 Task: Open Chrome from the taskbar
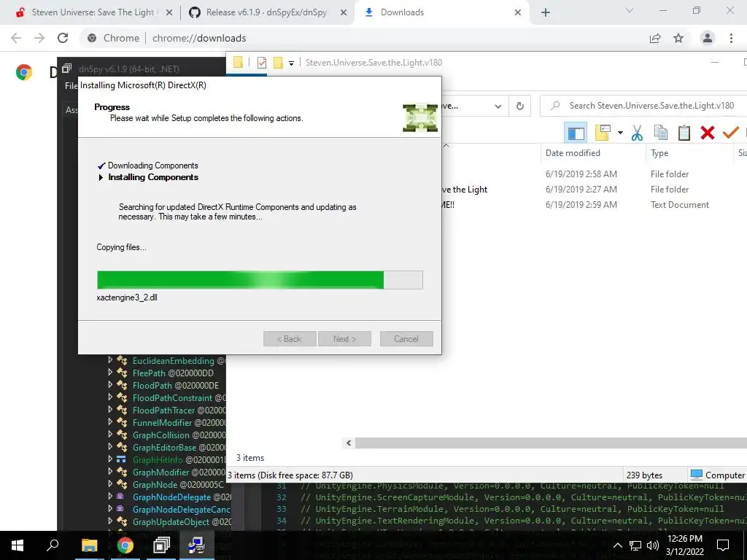[x=125, y=545]
